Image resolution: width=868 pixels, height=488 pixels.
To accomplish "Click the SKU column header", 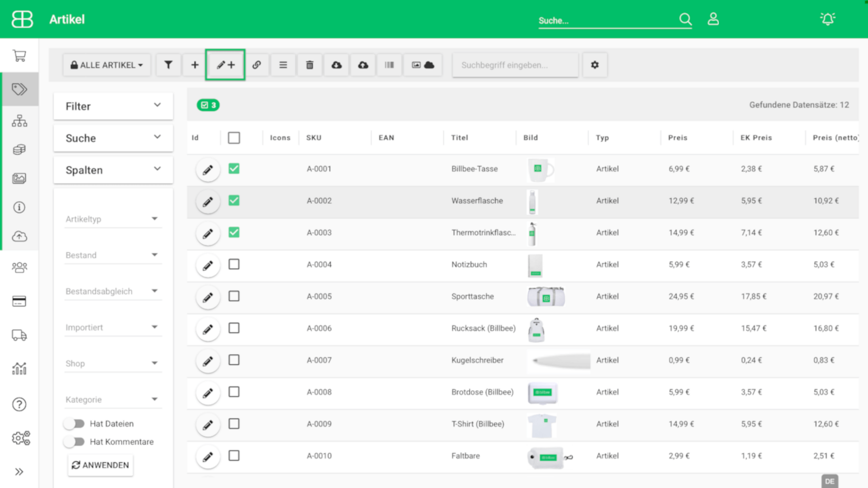I will 314,138.
